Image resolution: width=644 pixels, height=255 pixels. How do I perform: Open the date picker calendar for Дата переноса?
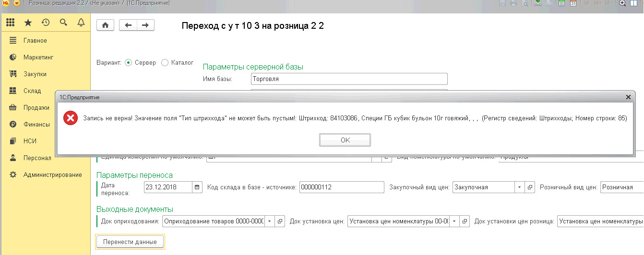tap(197, 187)
